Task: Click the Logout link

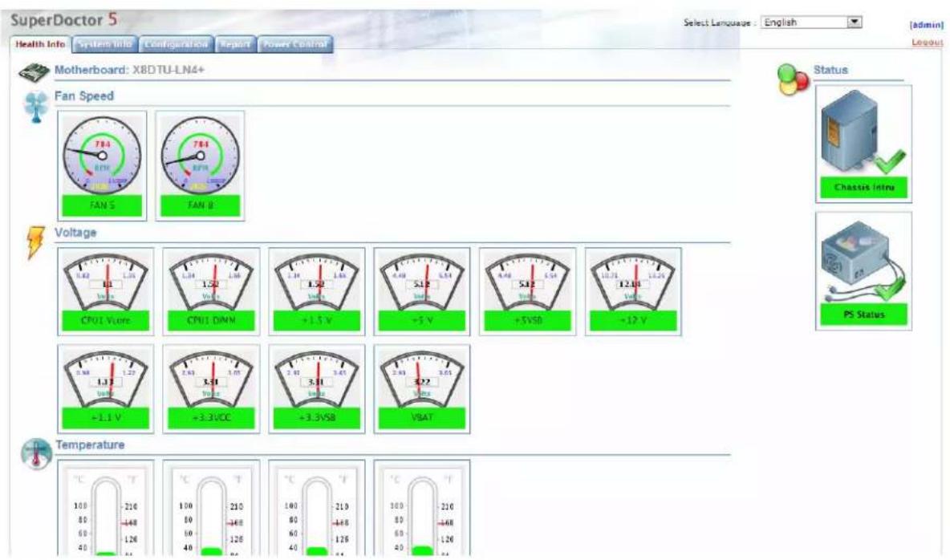Action: click(x=928, y=42)
